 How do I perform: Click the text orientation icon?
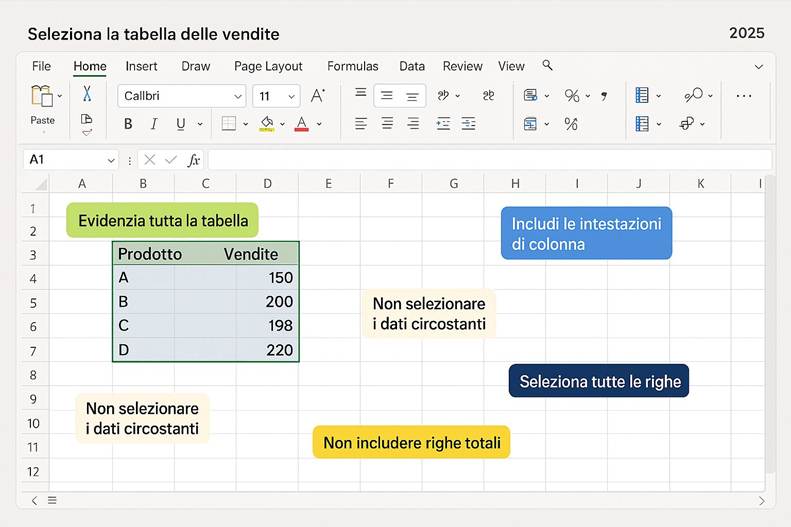point(443,95)
